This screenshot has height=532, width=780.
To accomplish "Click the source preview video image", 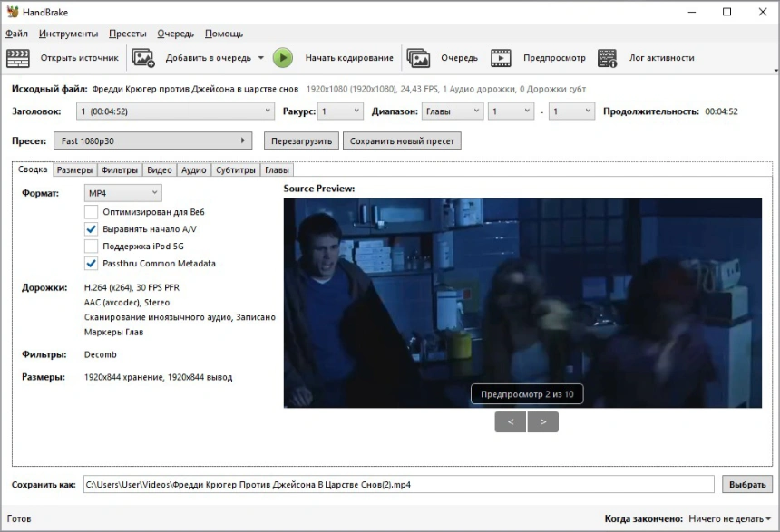I will coord(522,303).
